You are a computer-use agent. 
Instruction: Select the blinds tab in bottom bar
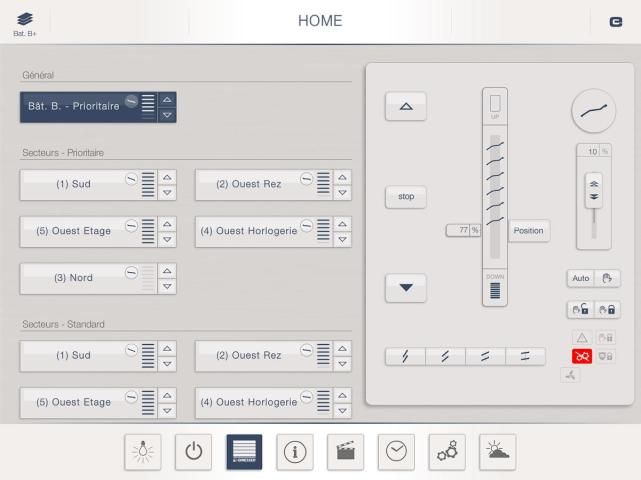point(244,452)
